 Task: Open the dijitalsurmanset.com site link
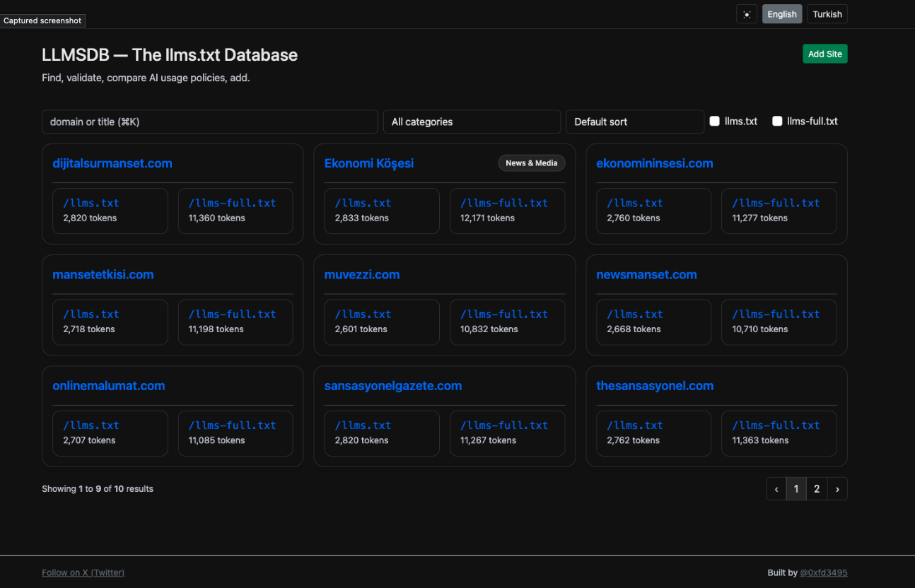112,163
